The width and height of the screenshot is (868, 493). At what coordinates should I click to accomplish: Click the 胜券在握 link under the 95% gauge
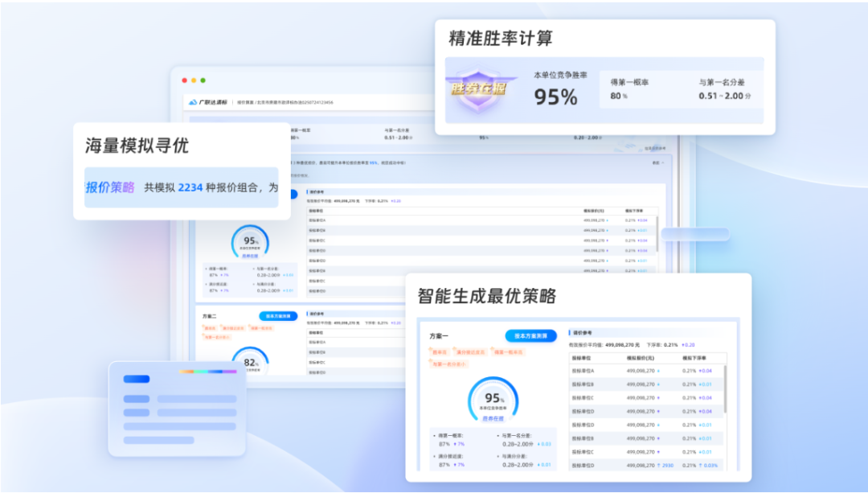[494, 418]
